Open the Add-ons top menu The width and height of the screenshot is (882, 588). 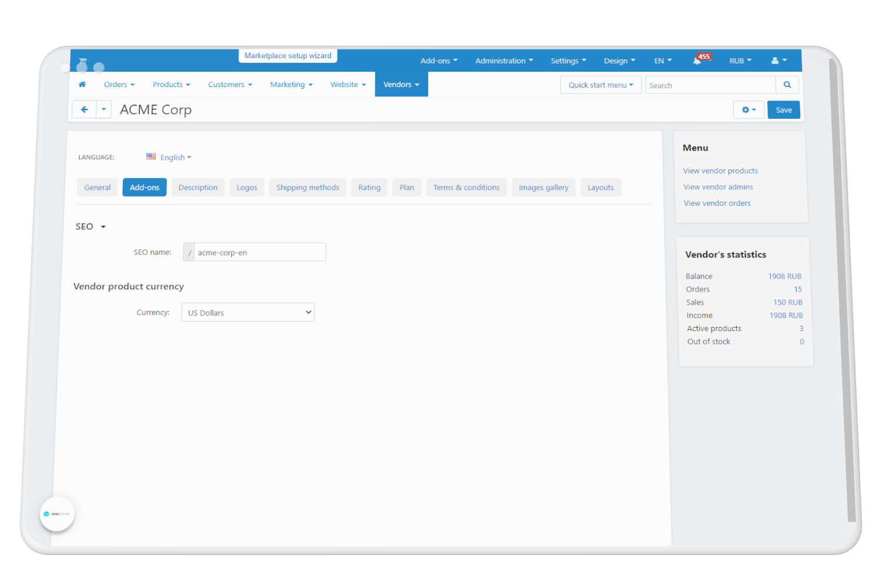click(x=439, y=61)
